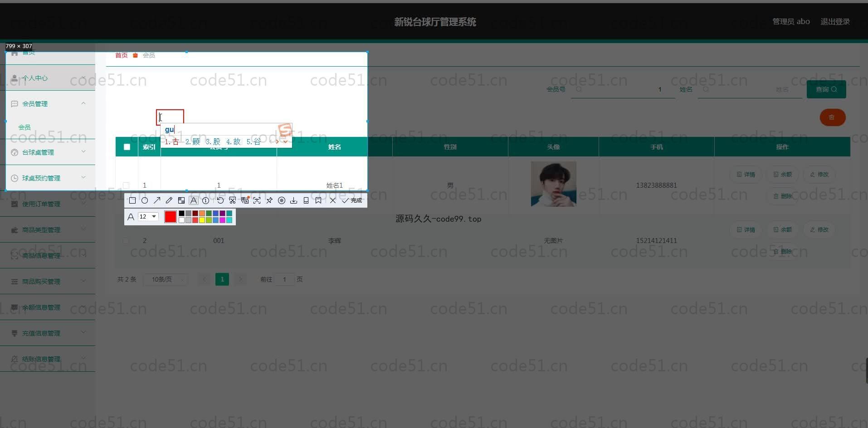This screenshot has height=428, width=868.
Task: Open the 充值信息管理 menu
Action: (48, 333)
